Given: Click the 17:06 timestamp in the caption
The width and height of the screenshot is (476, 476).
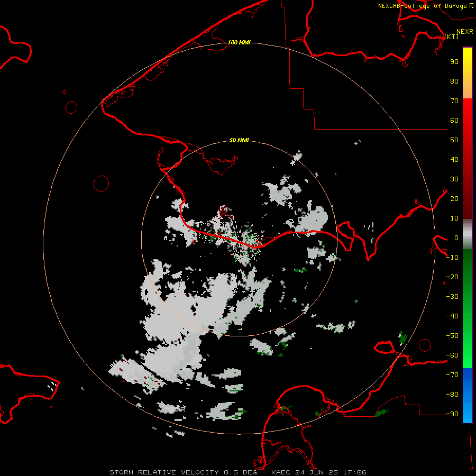Looking at the screenshot, I should [354, 472].
